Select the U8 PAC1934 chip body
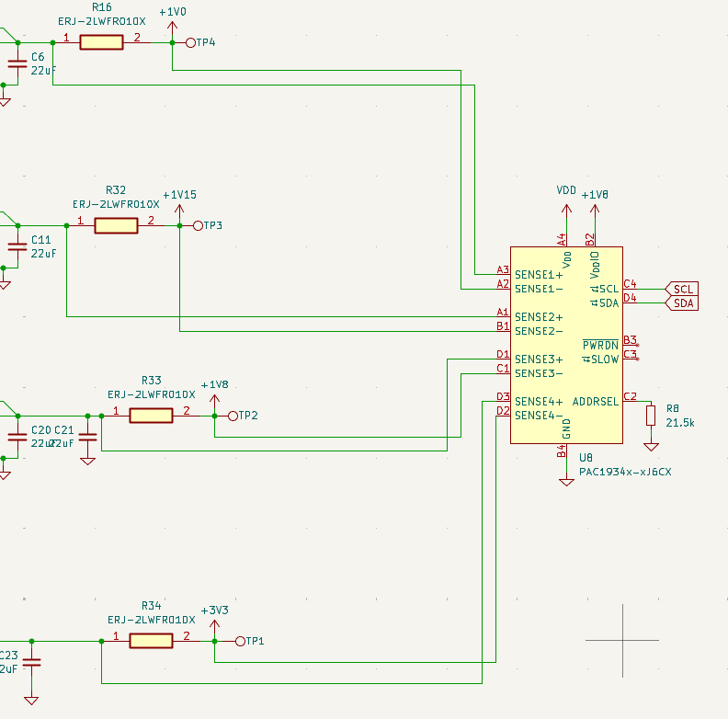728x719 pixels. [566, 345]
